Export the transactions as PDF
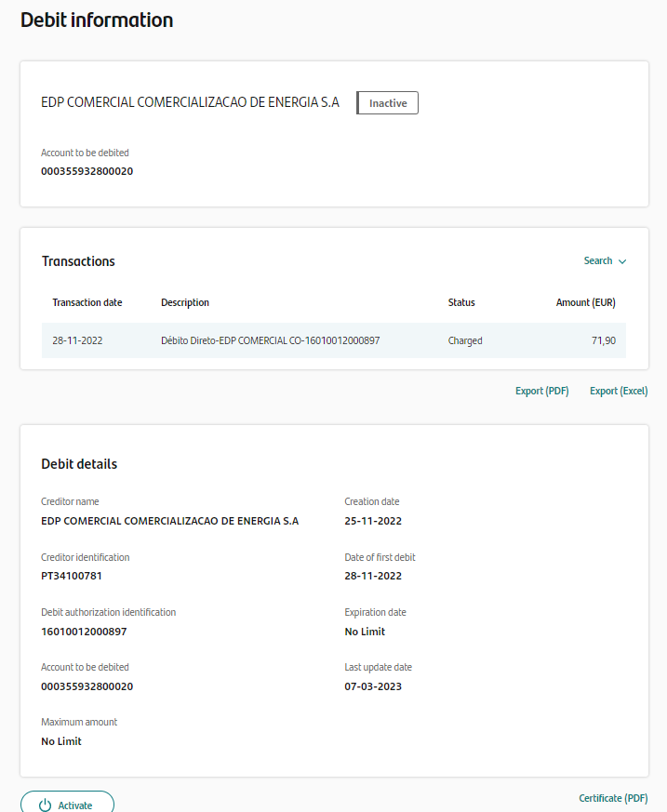Screen dimensions: 667x812 click(541, 391)
